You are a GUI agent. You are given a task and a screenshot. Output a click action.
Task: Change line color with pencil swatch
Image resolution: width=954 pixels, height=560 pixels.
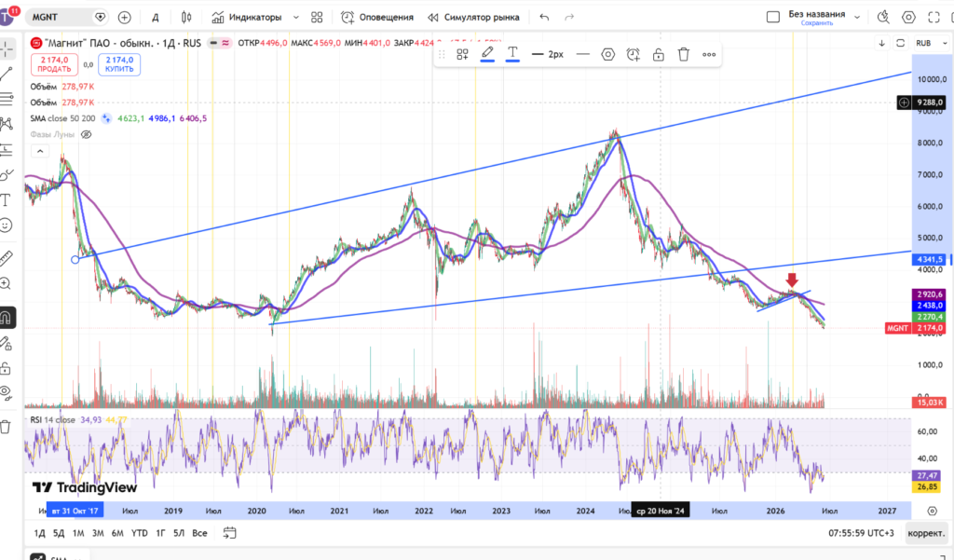(x=487, y=54)
